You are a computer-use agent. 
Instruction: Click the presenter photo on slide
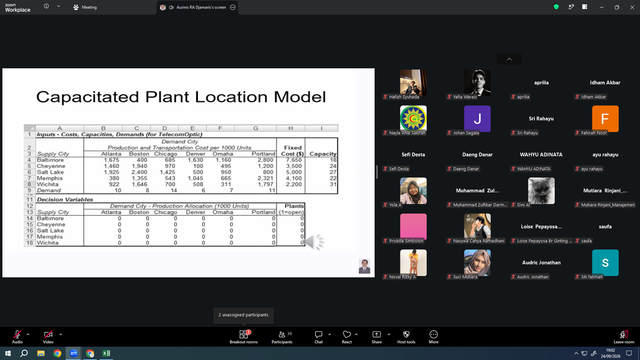[x=364, y=266]
